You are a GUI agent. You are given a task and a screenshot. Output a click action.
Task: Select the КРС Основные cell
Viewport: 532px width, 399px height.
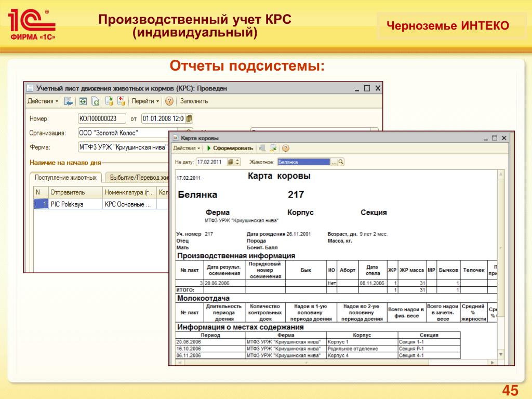129,204
